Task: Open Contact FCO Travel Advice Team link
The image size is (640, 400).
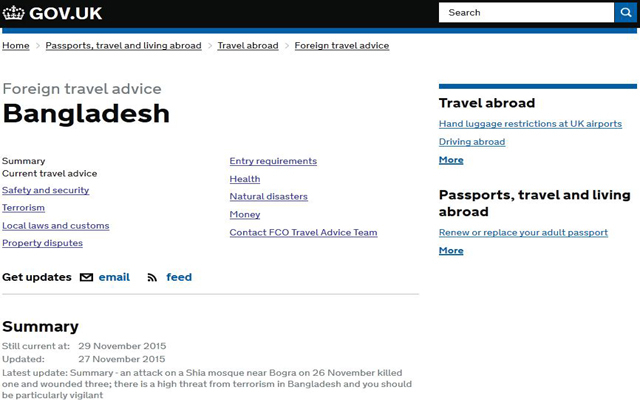Action: pos(303,233)
